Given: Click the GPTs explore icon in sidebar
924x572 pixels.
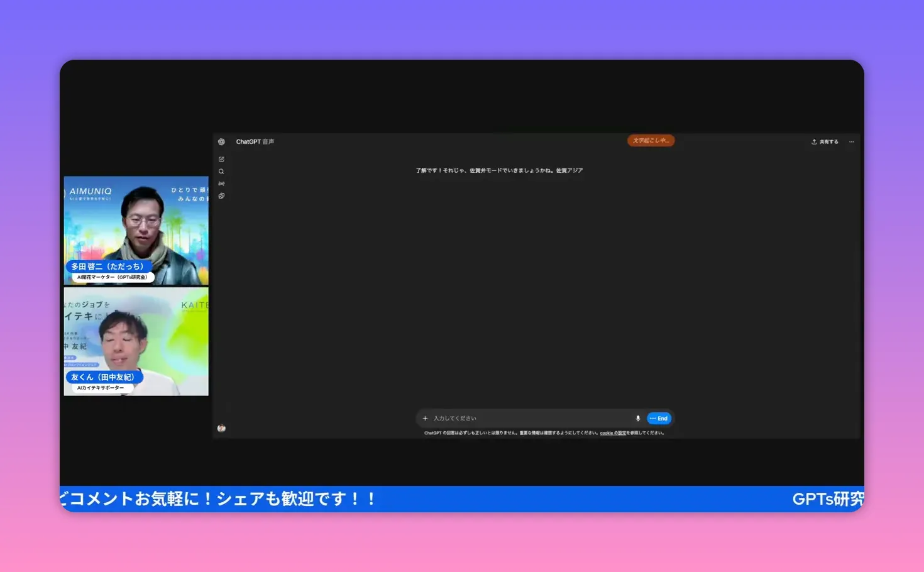Looking at the screenshot, I should click(x=221, y=196).
